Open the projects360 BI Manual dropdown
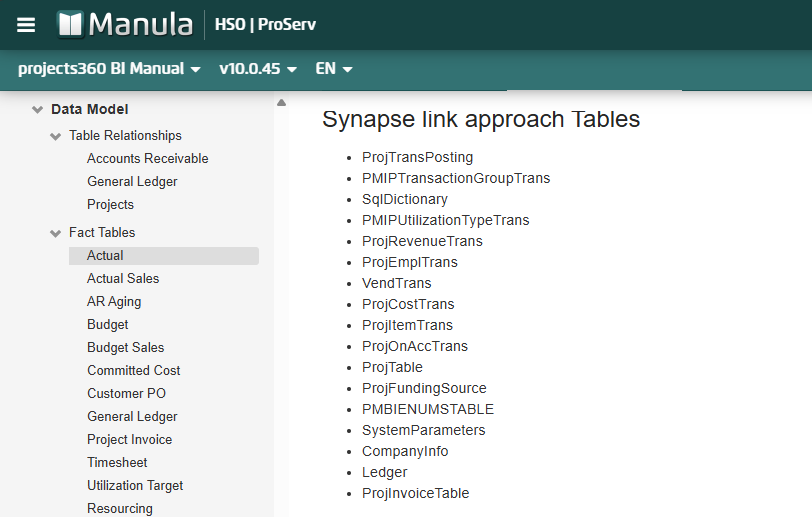This screenshot has width=812, height=517. 109,69
